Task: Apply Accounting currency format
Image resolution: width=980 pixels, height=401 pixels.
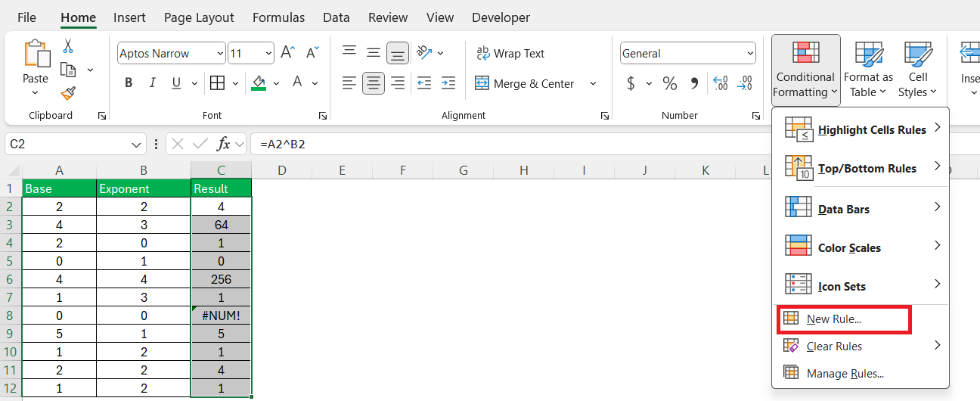Action: pyautogui.click(x=631, y=83)
